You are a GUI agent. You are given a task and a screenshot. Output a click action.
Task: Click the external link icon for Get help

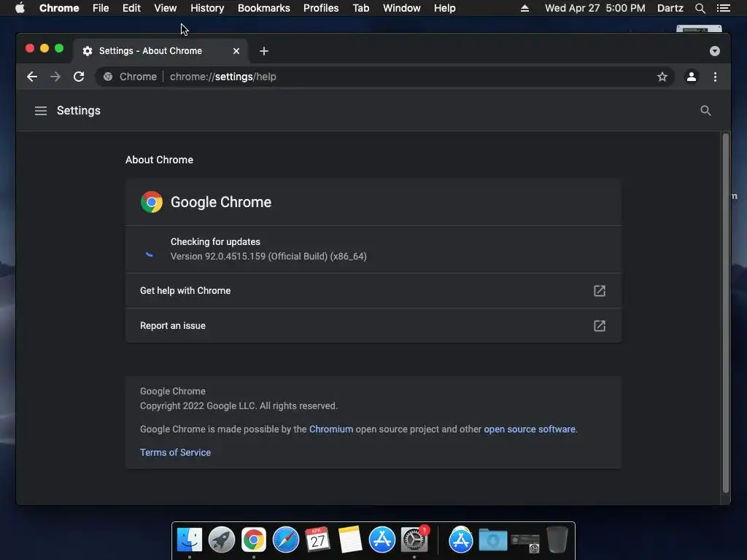pos(600,291)
